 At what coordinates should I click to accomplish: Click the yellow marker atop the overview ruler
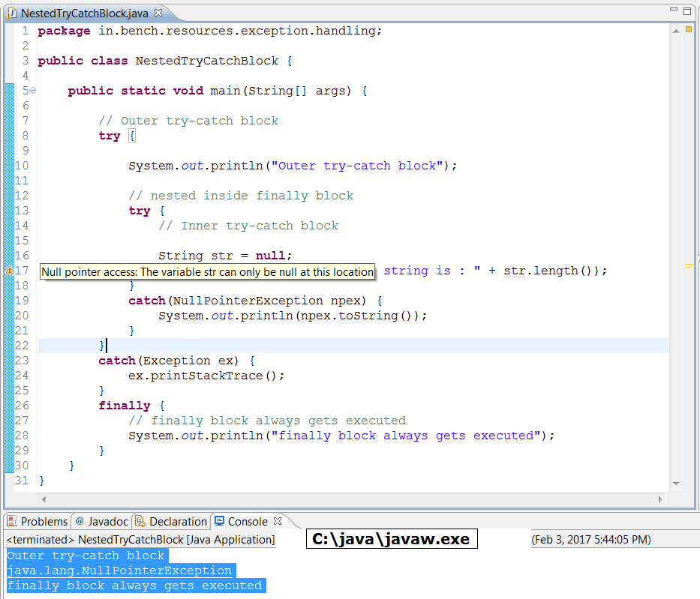coord(687,30)
